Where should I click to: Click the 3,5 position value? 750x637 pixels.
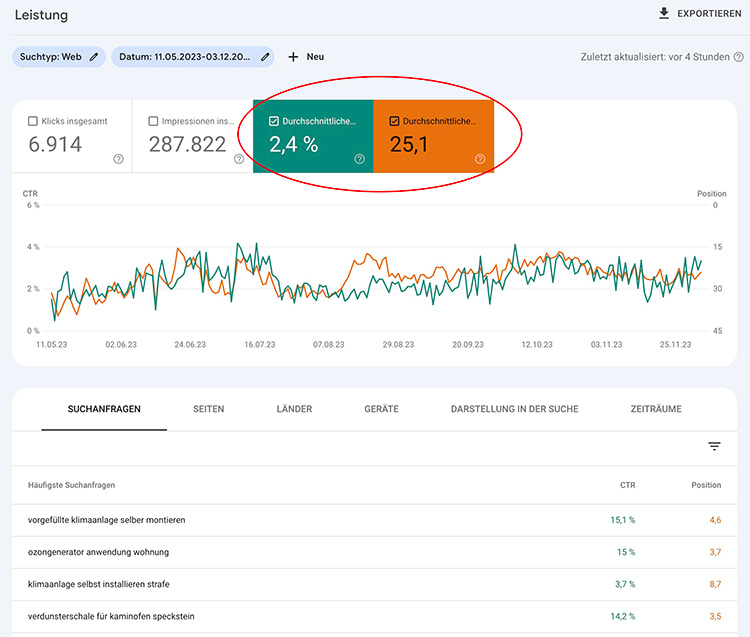pos(715,616)
